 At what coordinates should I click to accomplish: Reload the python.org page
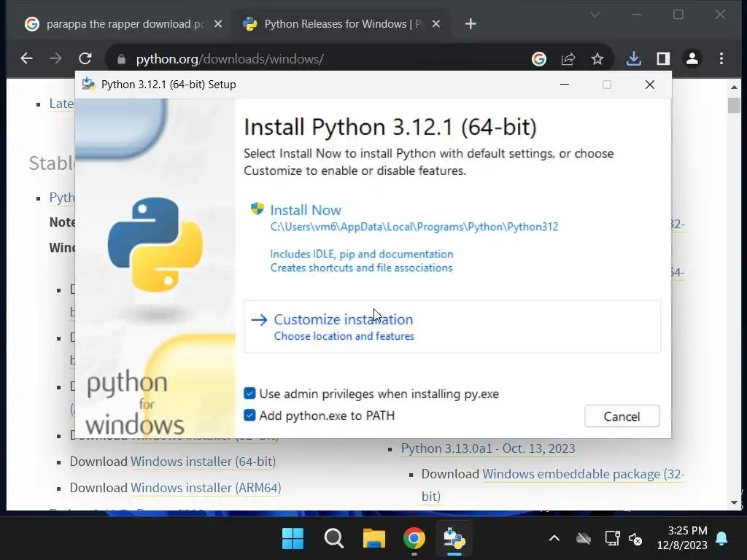point(85,58)
